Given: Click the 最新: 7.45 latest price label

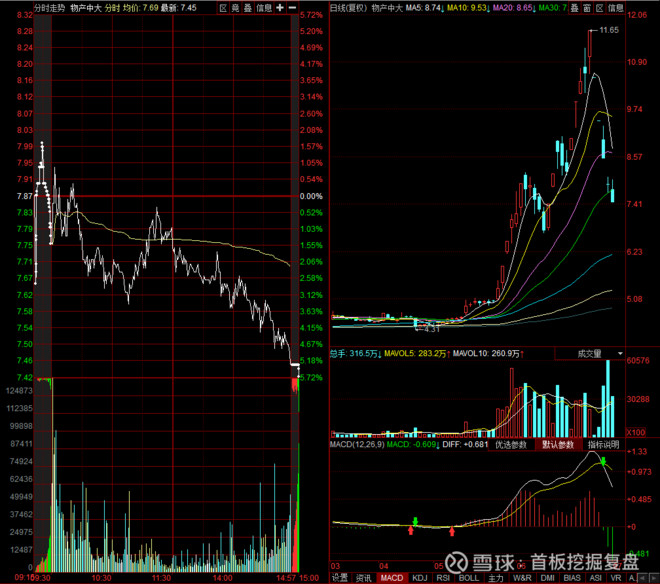Looking at the screenshot, I should coord(178,8).
